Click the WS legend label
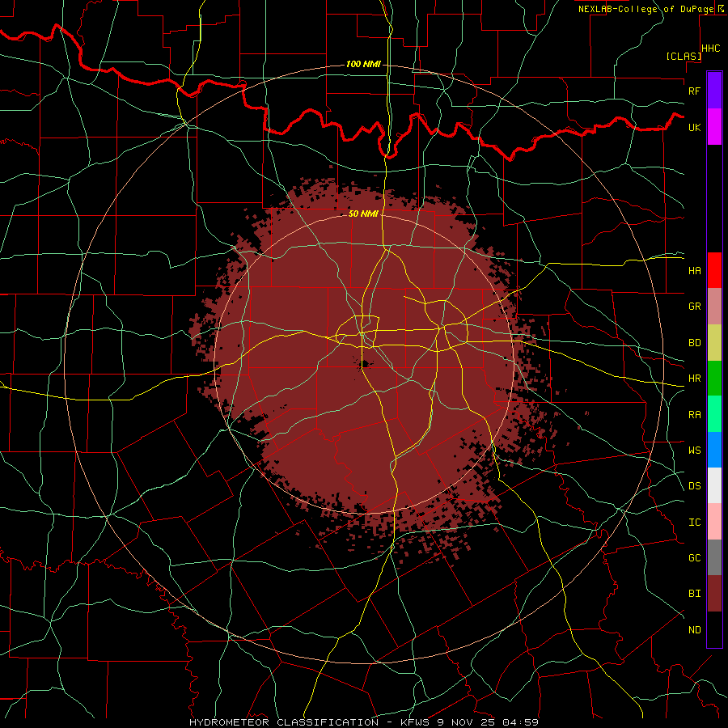 [695, 451]
